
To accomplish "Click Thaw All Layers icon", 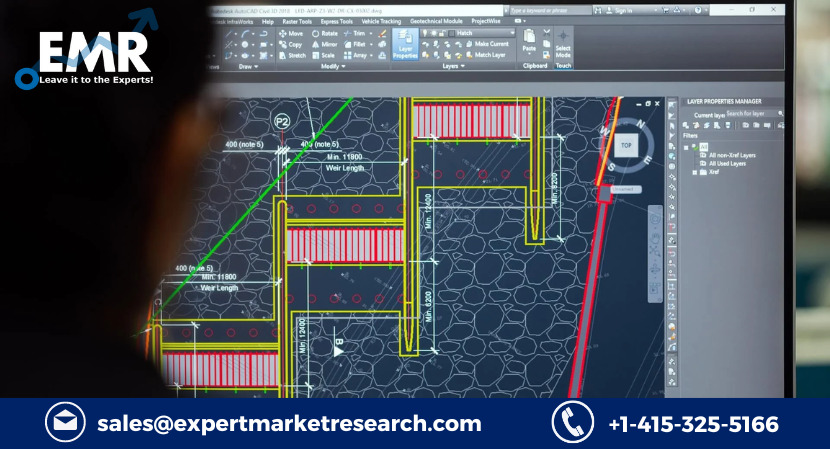I will [x=447, y=55].
